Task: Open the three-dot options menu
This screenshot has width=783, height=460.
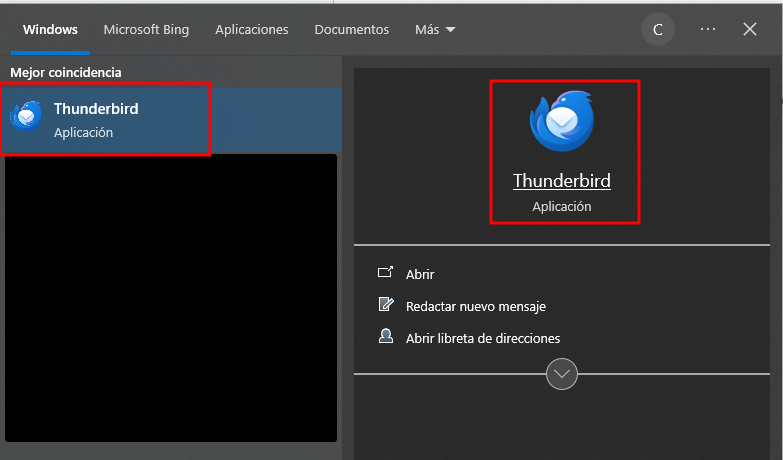Action: coord(708,29)
